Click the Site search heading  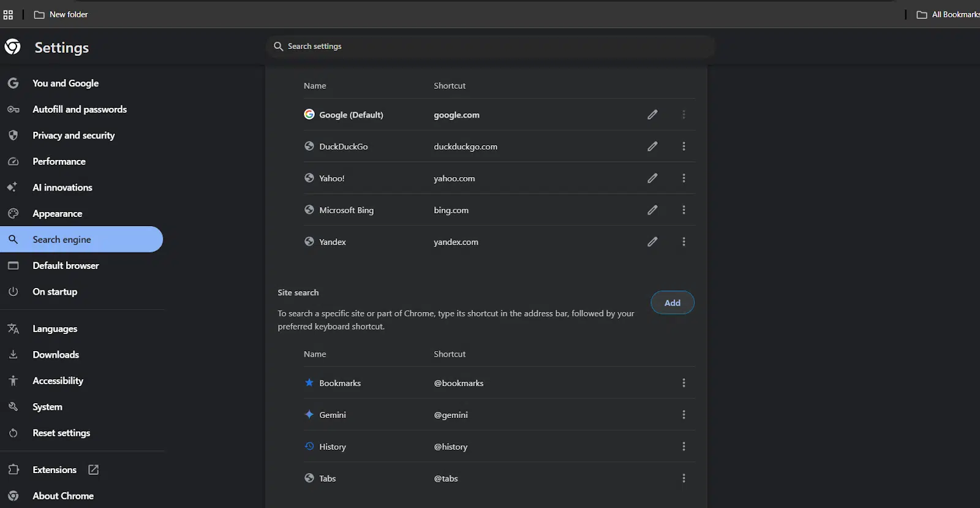(298, 293)
